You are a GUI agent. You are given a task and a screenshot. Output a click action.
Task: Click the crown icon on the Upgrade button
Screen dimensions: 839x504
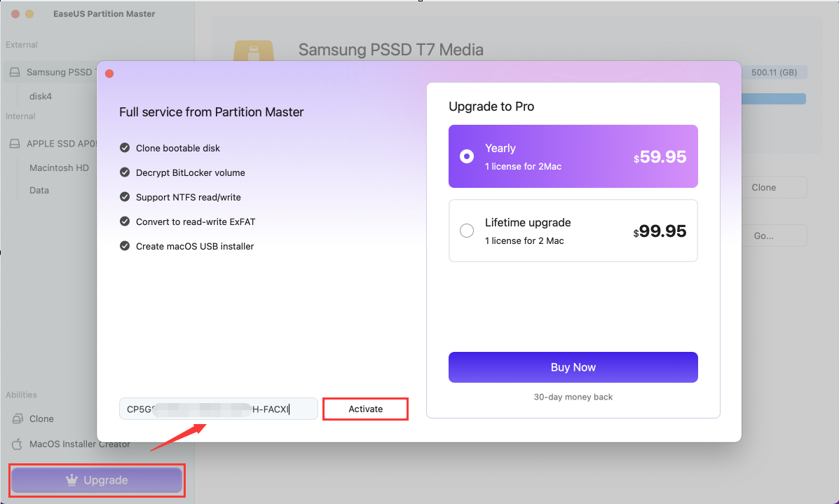[x=71, y=481]
